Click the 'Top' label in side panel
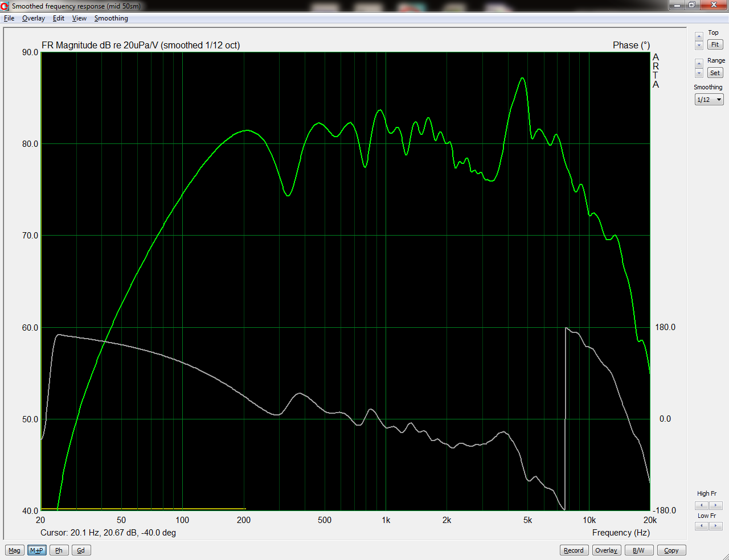 coord(713,32)
